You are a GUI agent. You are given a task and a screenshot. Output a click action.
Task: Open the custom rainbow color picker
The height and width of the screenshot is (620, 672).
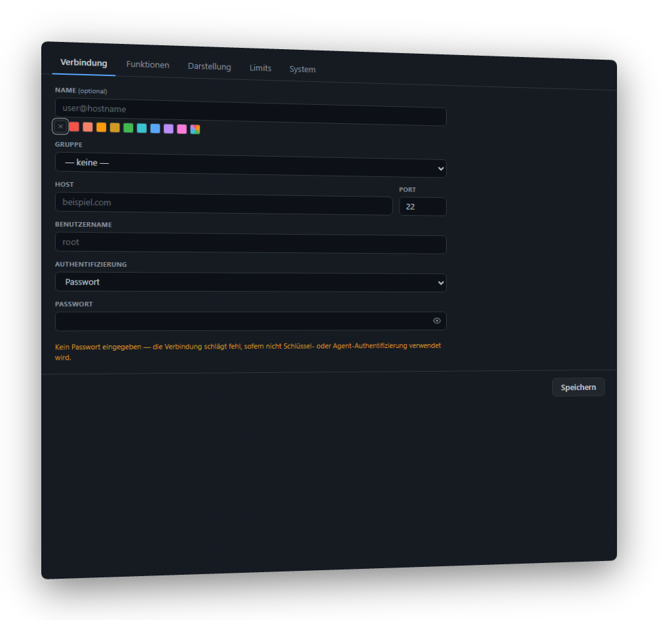pyautogui.click(x=195, y=129)
